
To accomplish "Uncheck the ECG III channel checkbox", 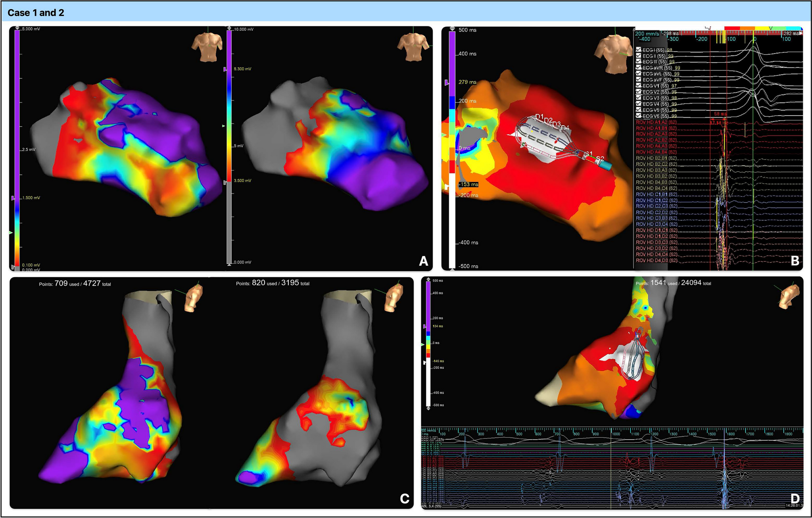I will [638, 62].
